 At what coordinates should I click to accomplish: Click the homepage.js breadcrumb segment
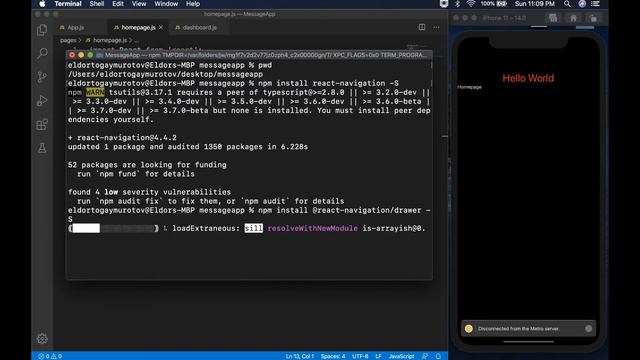tap(107, 40)
